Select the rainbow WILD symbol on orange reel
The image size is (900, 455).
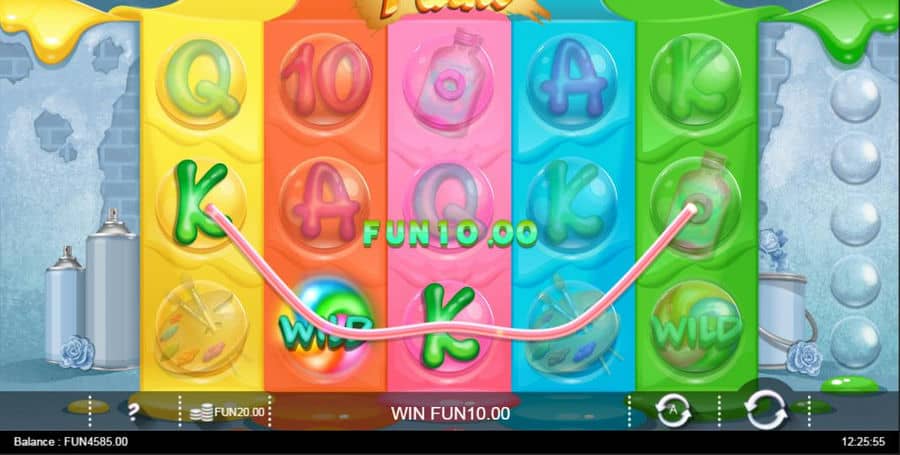pyautogui.click(x=326, y=326)
